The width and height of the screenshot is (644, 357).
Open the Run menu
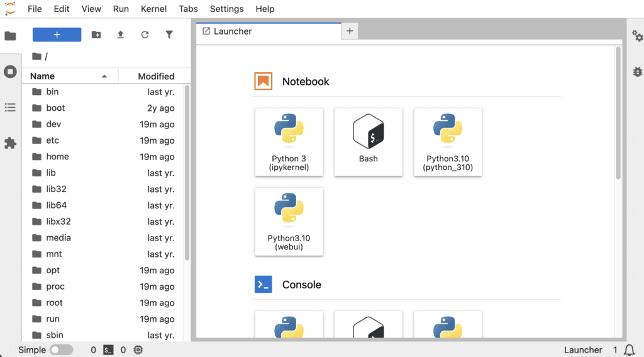[121, 9]
